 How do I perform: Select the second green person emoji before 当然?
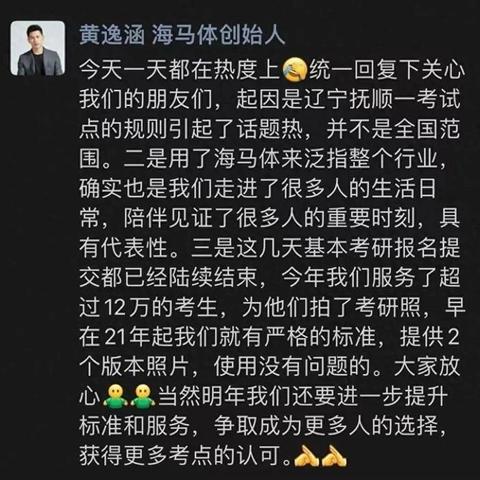click(x=143, y=396)
